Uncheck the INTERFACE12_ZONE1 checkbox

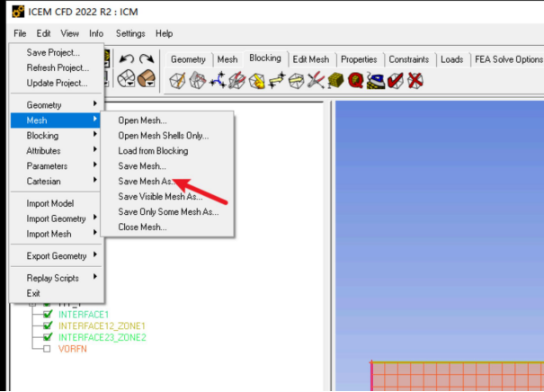(x=47, y=325)
